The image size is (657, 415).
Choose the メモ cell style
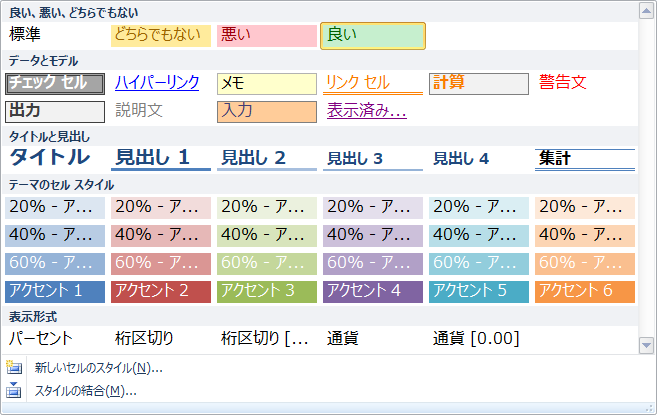point(267,83)
